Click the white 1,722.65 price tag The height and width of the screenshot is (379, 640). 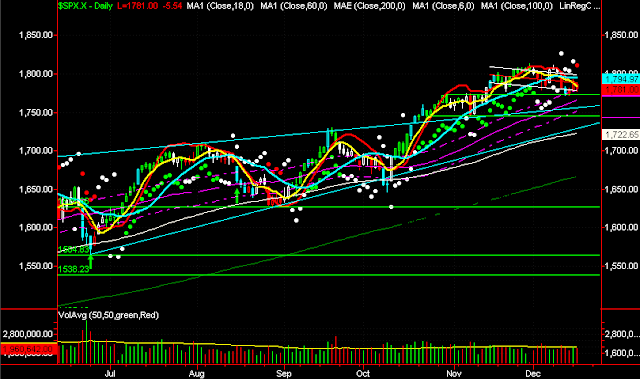point(621,135)
